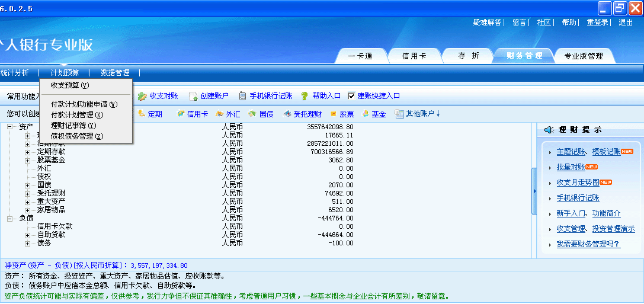644x304 pixels.
Task: Uncheck the 建账快捷入口 checkbox
Action: point(351,96)
